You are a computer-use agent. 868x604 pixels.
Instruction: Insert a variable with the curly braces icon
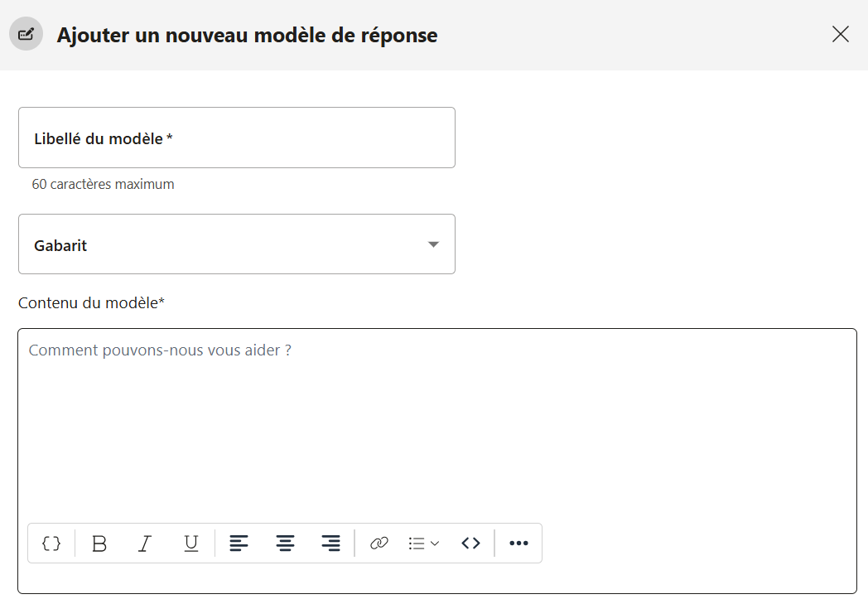[x=51, y=544]
